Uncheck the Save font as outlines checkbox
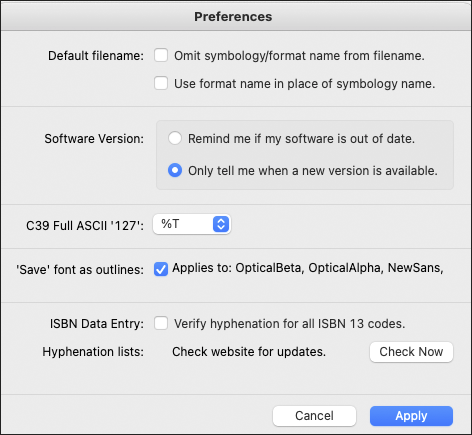This screenshot has width=472, height=435. pos(161,269)
